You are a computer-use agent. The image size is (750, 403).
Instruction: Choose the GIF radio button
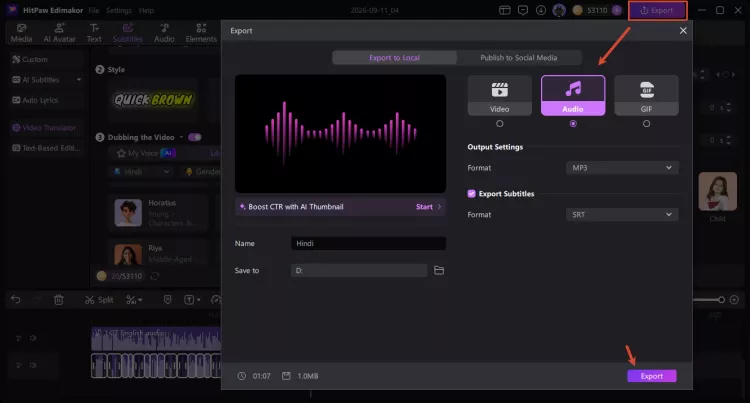click(646, 124)
